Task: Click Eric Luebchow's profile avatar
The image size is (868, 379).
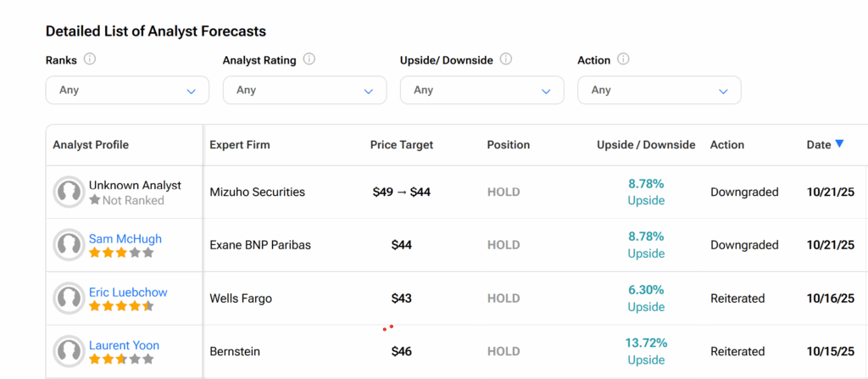Action: [69, 298]
